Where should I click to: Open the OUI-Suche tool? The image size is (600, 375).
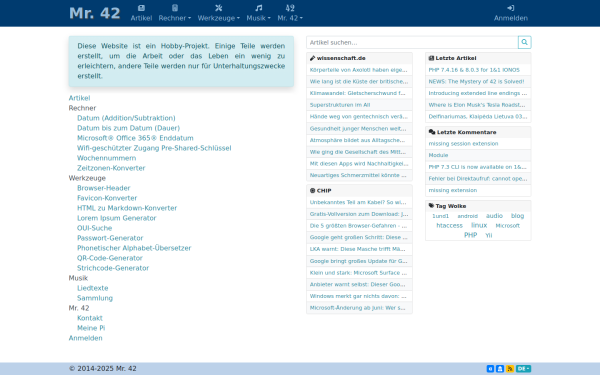pos(95,228)
